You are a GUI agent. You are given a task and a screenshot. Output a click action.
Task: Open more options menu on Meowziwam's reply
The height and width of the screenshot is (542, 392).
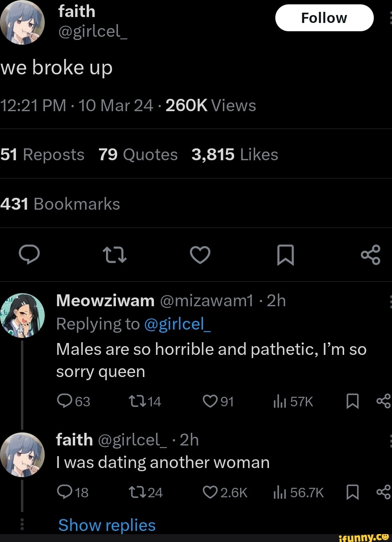pos(390,301)
